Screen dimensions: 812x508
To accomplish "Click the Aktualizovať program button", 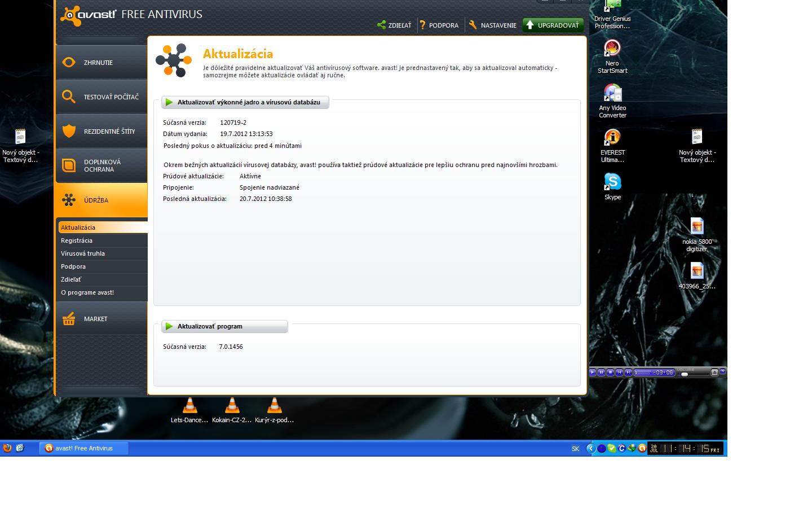I will (x=224, y=326).
